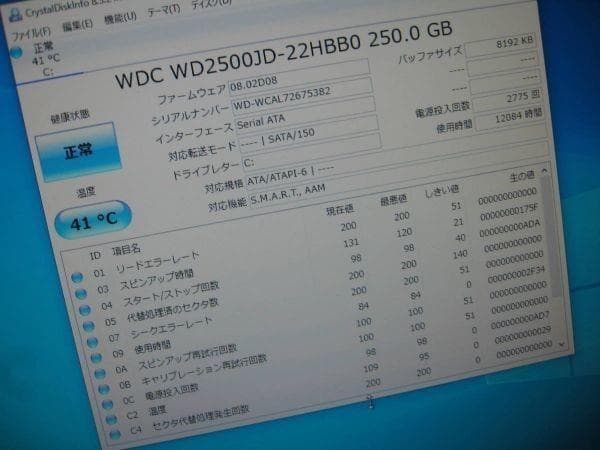Screen dimensions: 600x450
Task: Click raw value 000000000ADA
Action: 510,229
